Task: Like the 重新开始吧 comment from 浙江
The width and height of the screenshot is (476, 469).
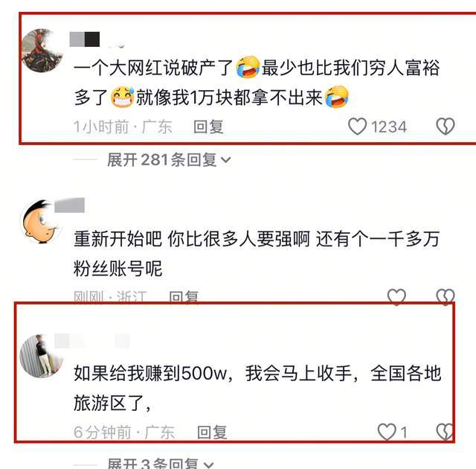Action: (x=396, y=296)
